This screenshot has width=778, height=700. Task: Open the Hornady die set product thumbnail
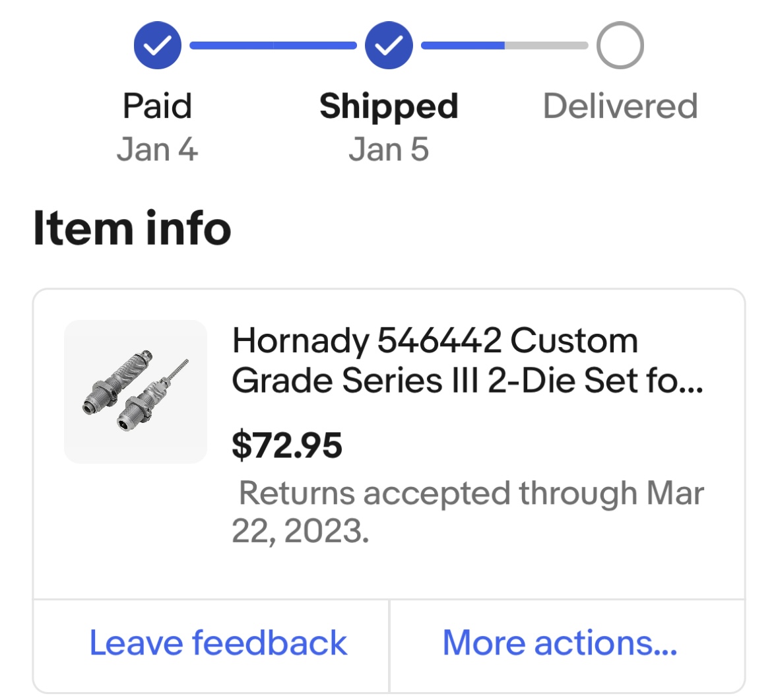tap(135, 391)
